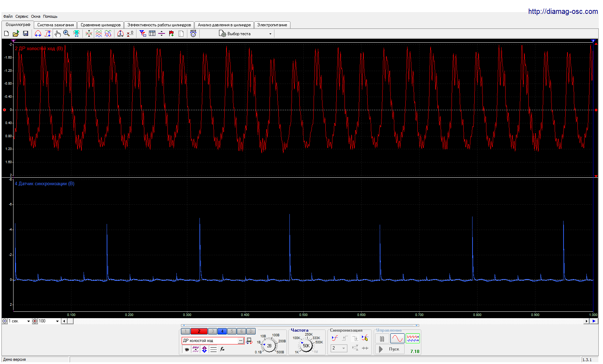The width and height of the screenshot is (603, 364).
Task: Toggle blue channel 4 button
Action: [222, 331]
